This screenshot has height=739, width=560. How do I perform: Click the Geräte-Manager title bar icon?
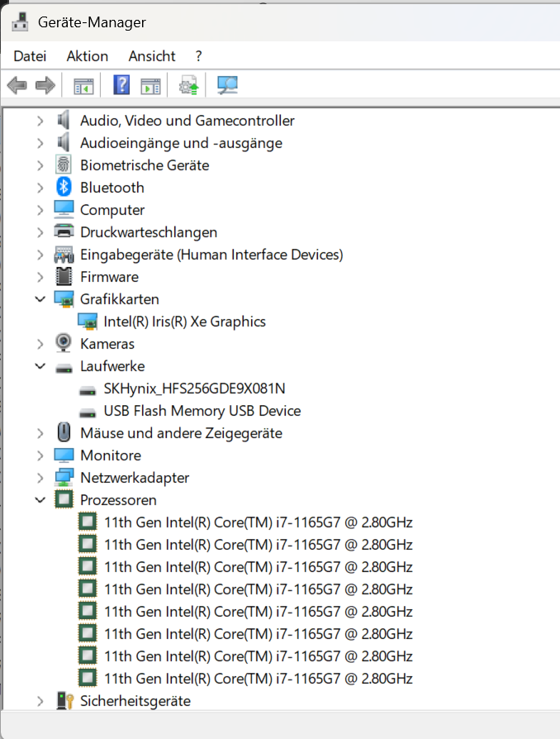point(20,22)
